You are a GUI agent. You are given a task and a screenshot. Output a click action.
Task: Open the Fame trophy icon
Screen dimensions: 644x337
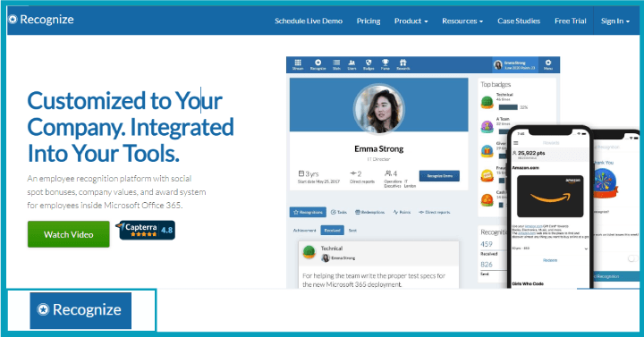coord(385,64)
